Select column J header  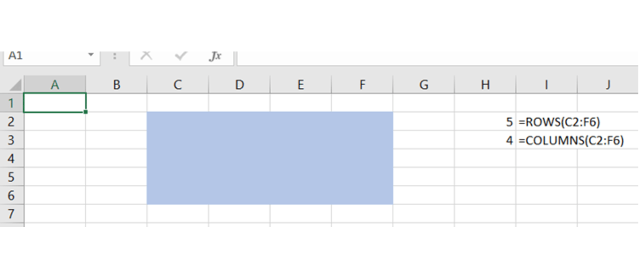coord(607,85)
